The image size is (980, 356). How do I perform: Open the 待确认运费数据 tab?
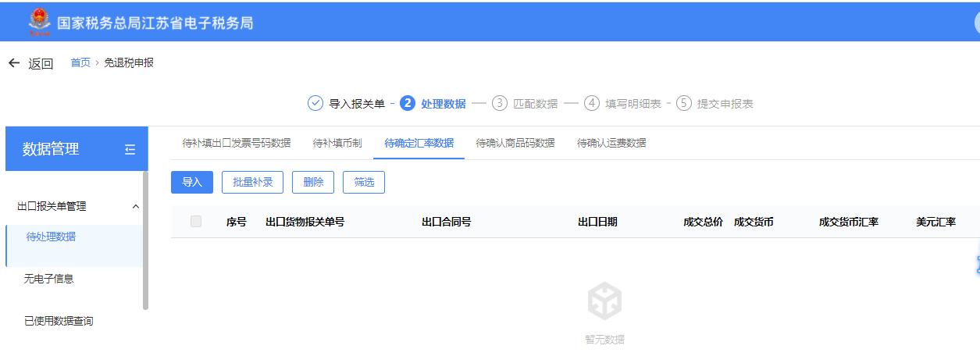click(x=611, y=143)
